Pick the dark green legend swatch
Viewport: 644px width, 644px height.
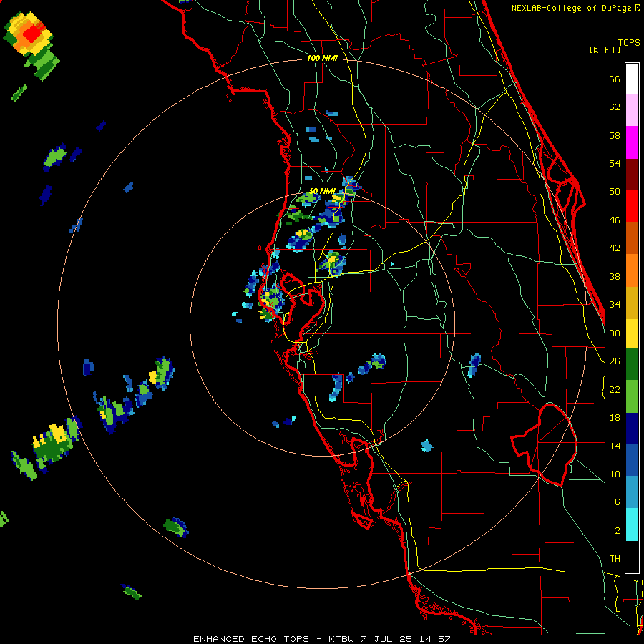[632, 364]
